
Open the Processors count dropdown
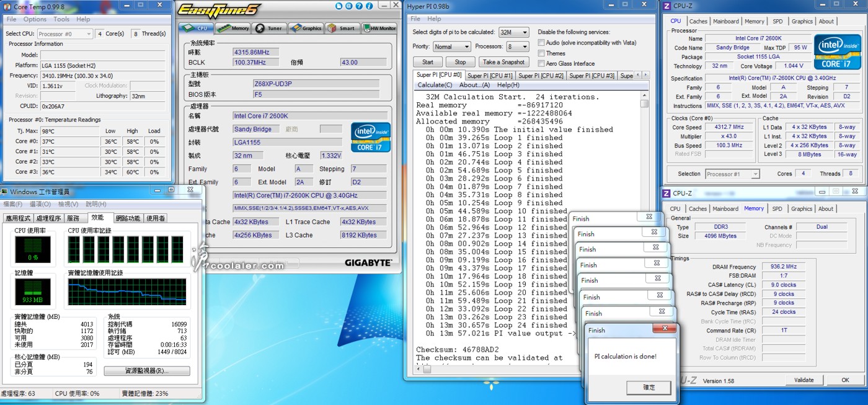coord(517,47)
